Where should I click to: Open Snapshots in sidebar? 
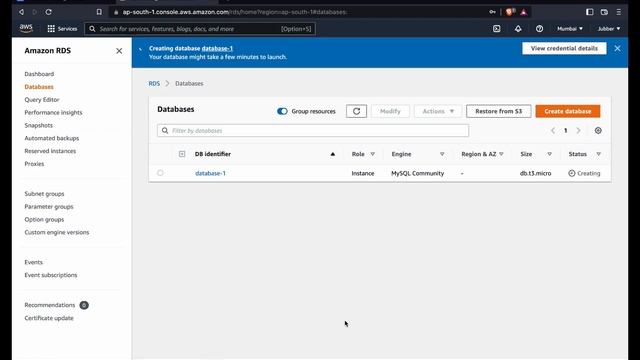[38, 125]
